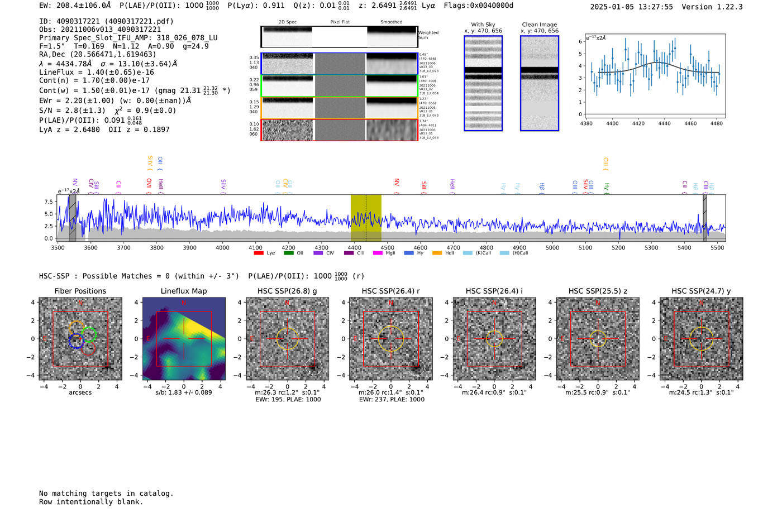The width and height of the screenshot is (782, 532).
Task: Click the 'S/N = 2.8(±1.3)' value
Action: [72, 111]
